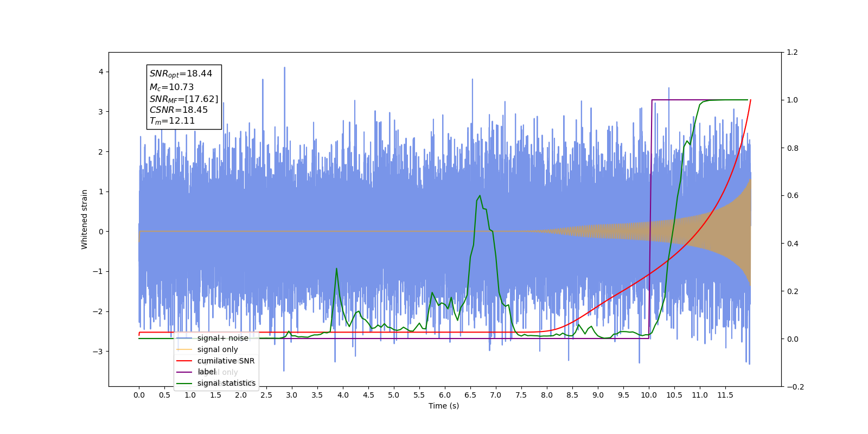Click the purple line swatch in legend
The width and height of the screenshot is (868, 434).
[184, 372]
